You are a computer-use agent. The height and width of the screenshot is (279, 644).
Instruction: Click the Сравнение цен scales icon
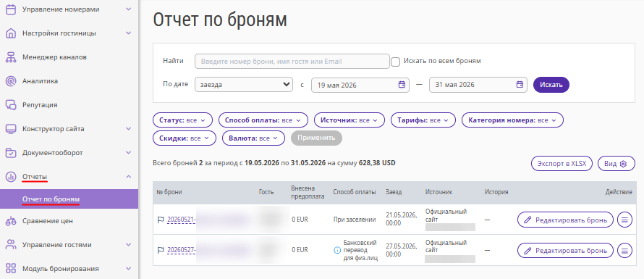[11, 221]
